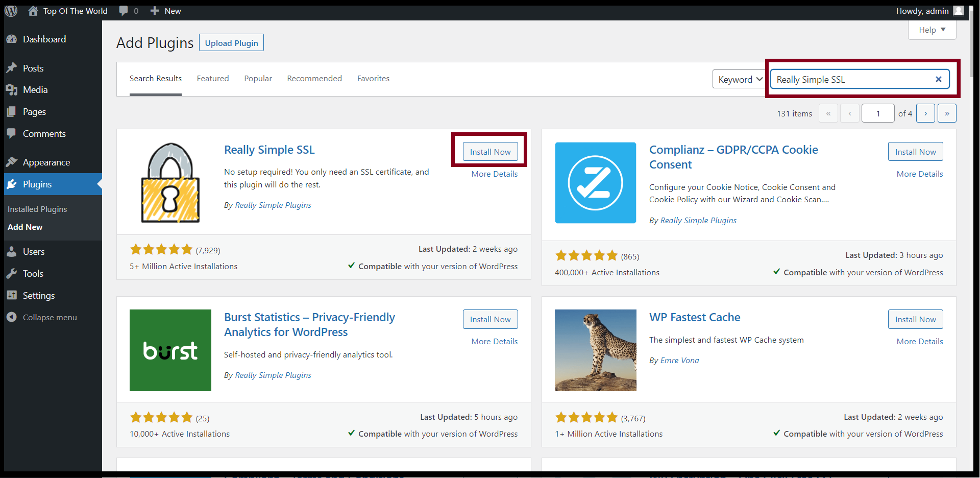The image size is (980, 478).
Task: Click the Plugins plug icon
Action: [x=12, y=184]
